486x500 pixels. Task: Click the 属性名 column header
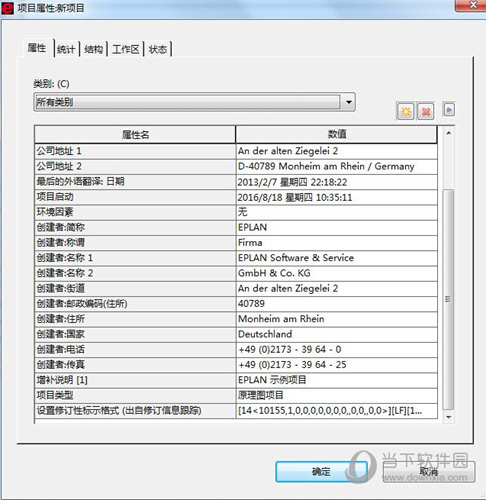(135, 134)
